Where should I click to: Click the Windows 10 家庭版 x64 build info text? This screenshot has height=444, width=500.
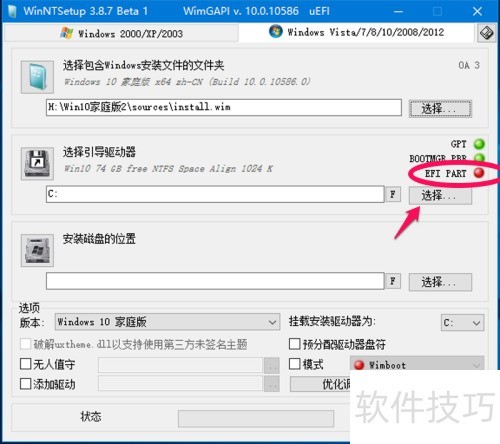[x=187, y=81]
